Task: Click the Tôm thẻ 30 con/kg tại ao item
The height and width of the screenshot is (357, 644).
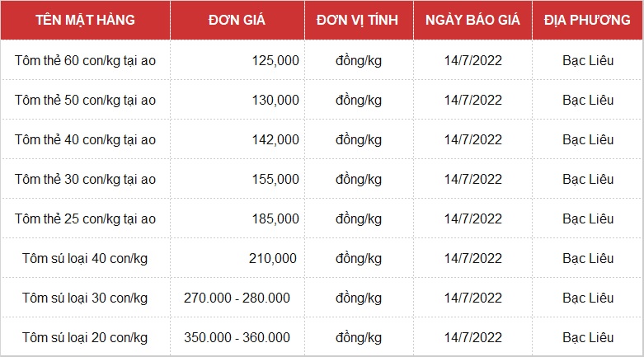Action: pyautogui.click(x=85, y=179)
